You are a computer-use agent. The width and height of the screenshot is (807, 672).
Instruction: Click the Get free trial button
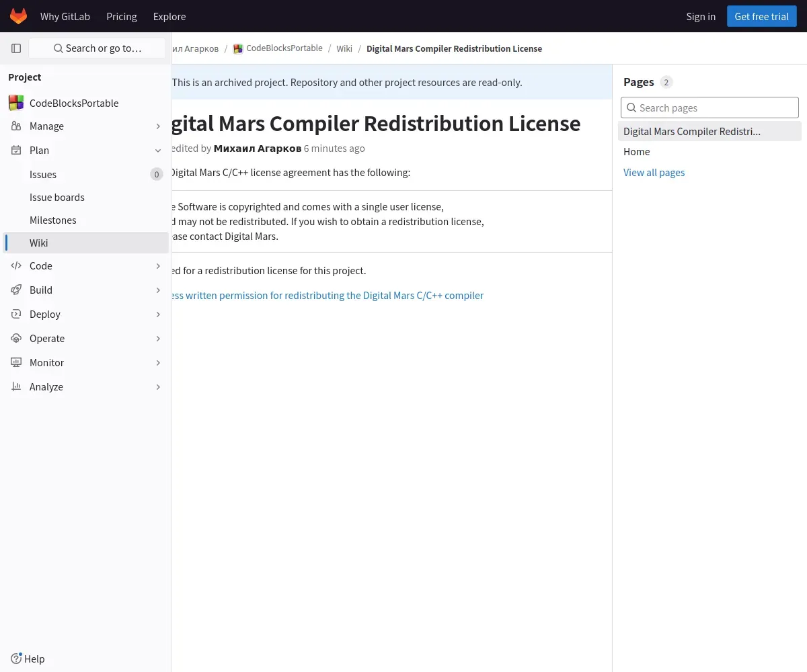click(761, 16)
